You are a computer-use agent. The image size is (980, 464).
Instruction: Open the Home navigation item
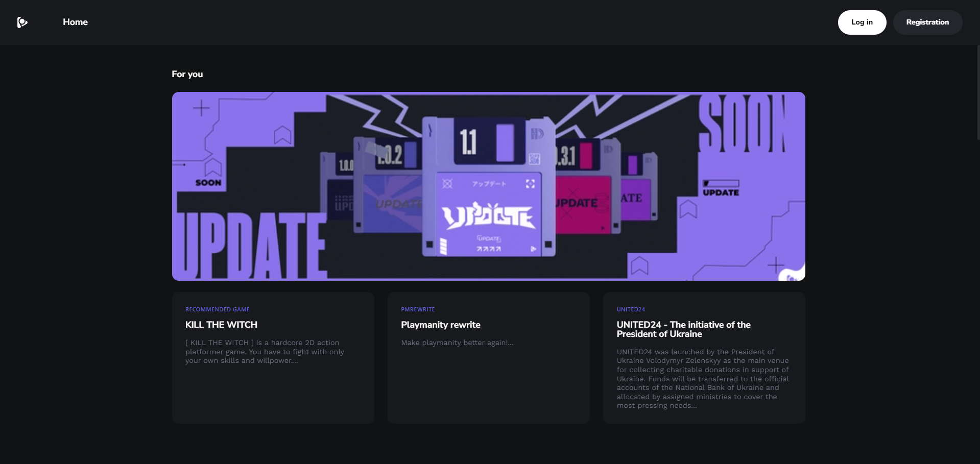[x=75, y=22]
